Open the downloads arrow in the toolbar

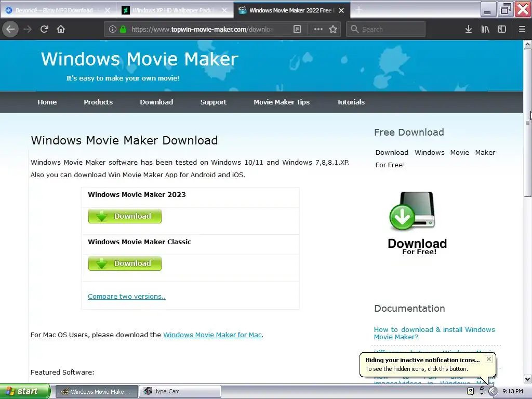coord(469,29)
